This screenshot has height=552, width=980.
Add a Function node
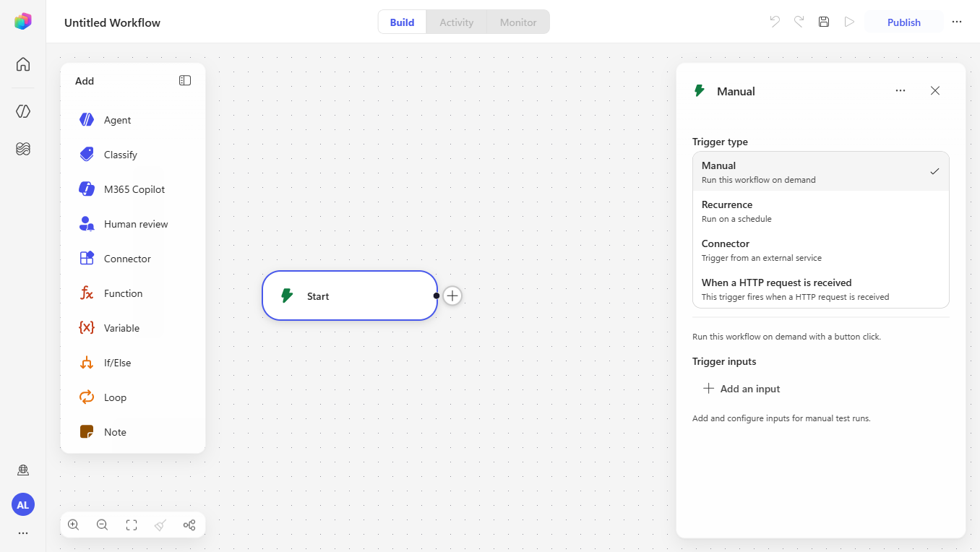(x=133, y=293)
